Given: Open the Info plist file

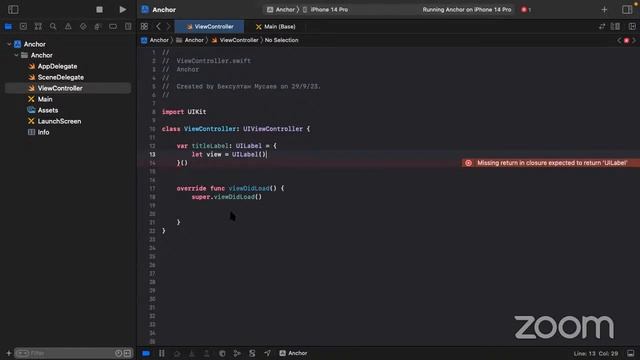Looking at the screenshot, I should (x=43, y=132).
